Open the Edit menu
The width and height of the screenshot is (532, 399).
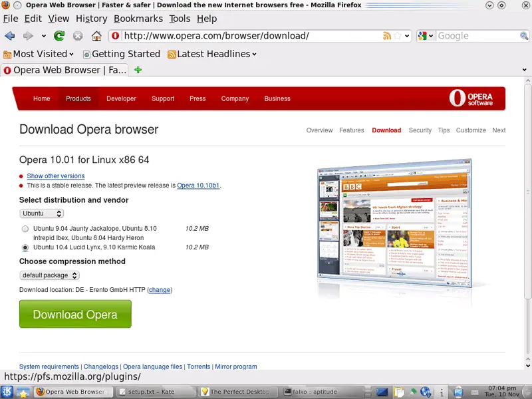pos(33,19)
